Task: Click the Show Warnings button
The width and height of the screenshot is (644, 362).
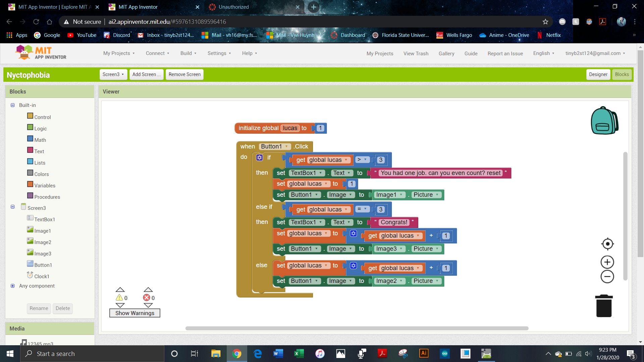Action: 135,313
